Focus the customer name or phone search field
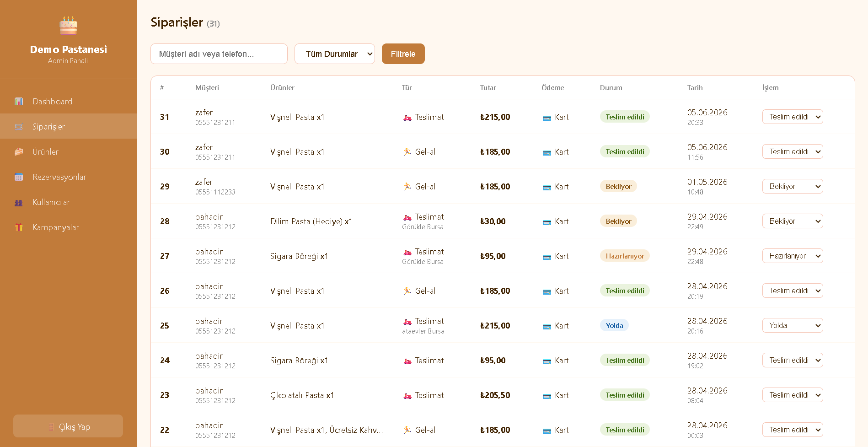868x447 pixels. coord(219,54)
